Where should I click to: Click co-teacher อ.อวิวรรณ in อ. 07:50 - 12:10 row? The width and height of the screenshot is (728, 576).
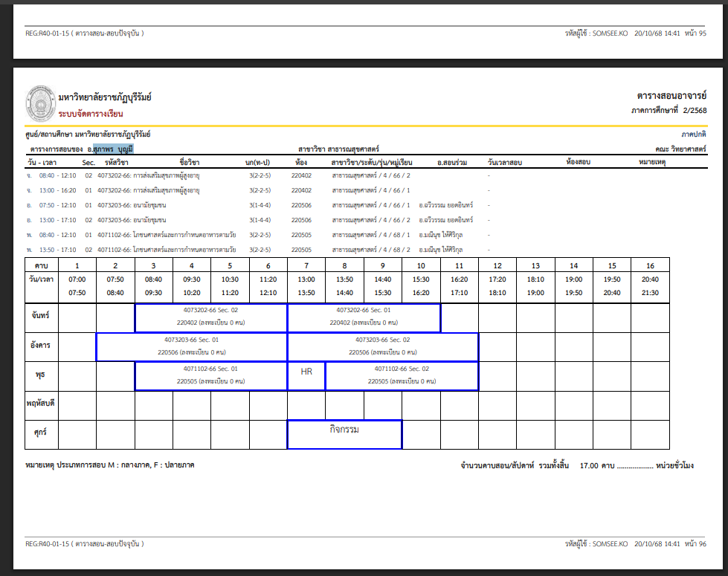(445, 205)
